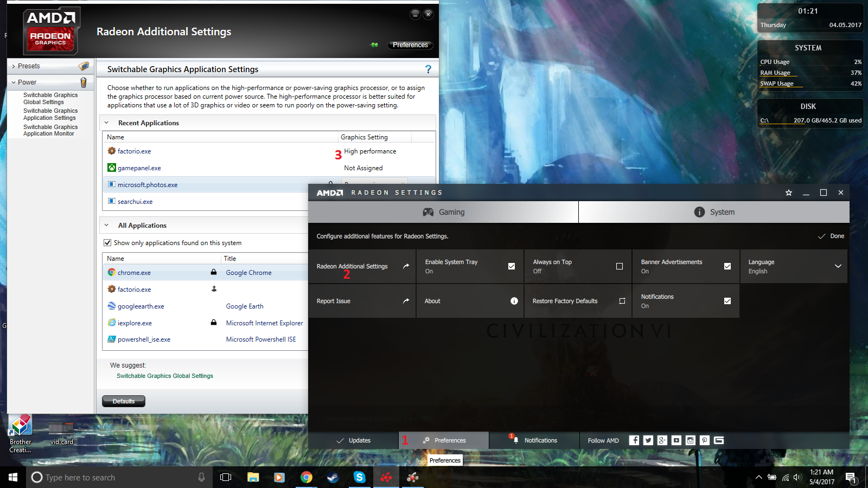Image resolution: width=868 pixels, height=488 pixels.
Task: Click the Pinterest icon in Radeon footer
Action: [x=705, y=440]
